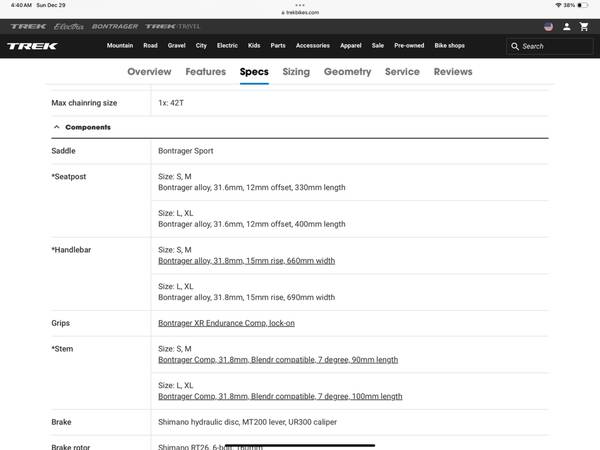Select the US flag country selector

pos(548,26)
